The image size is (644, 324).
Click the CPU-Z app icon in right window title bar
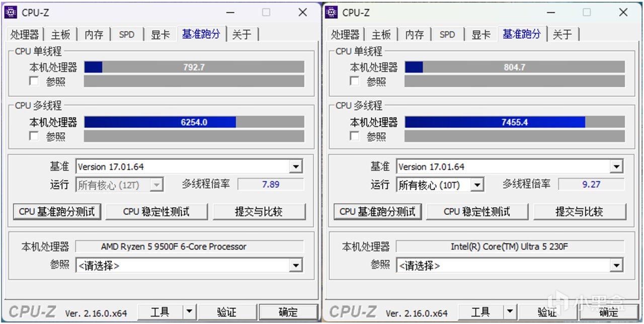point(331,13)
